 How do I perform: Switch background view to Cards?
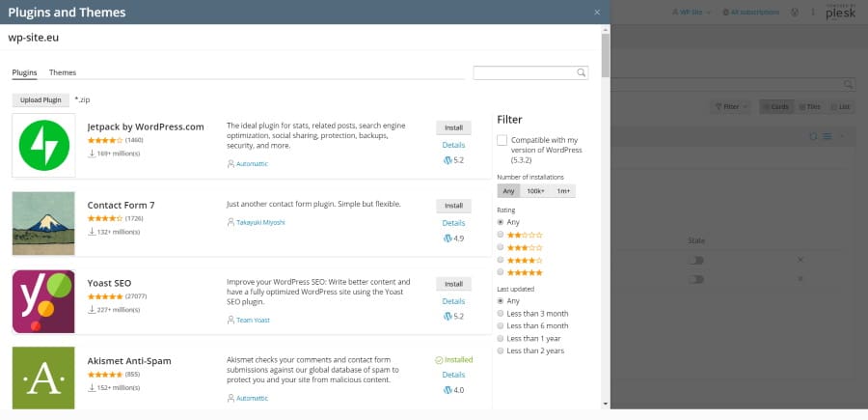776,106
